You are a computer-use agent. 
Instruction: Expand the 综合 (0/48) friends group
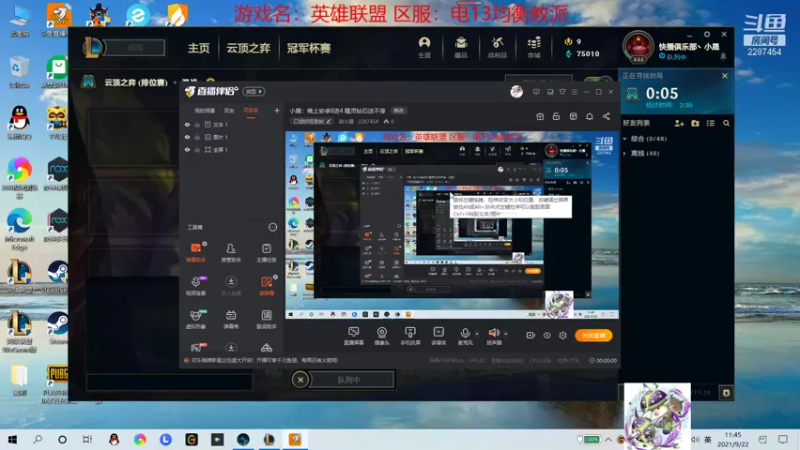click(647, 139)
